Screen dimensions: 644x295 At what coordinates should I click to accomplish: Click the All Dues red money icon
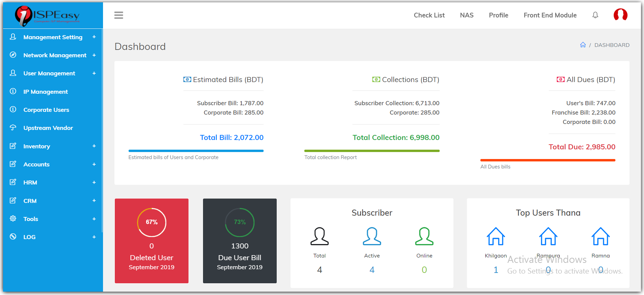[x=561, y=79]
